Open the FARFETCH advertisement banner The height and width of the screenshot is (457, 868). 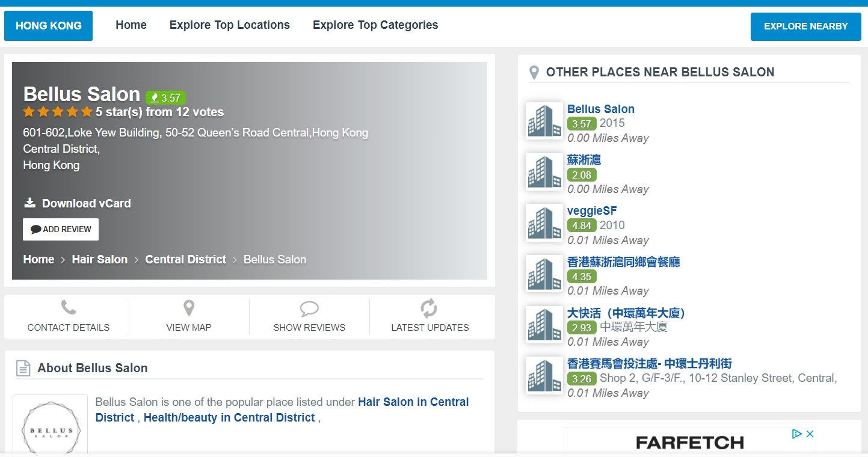[690, 441]
